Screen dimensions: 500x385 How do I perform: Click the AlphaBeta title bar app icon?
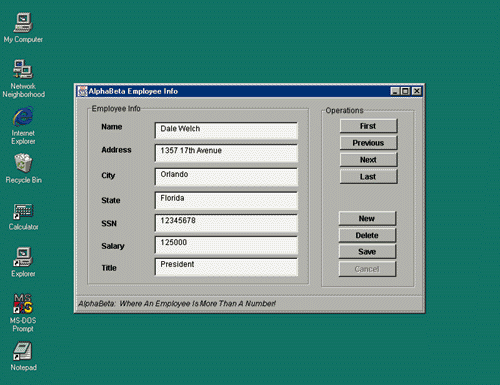(x=82, y=91)
